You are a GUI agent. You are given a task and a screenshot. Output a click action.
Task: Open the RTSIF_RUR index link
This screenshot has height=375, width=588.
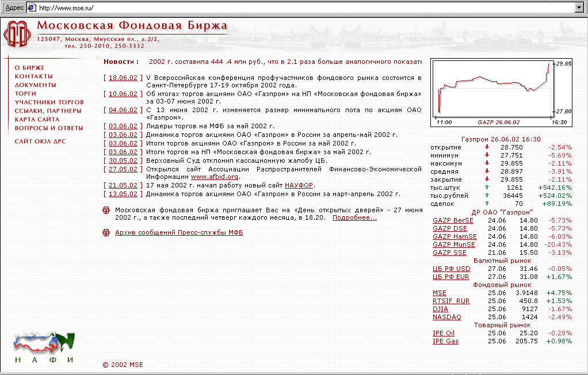[x=451, y=301]
